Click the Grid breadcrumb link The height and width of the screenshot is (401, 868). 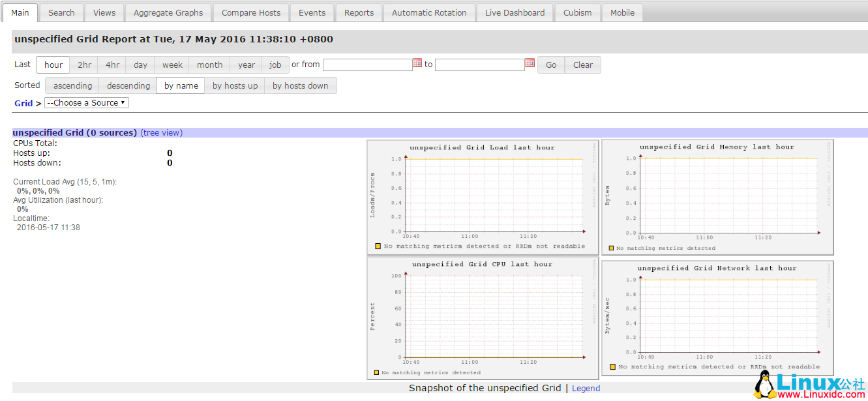tap(23, 103)
